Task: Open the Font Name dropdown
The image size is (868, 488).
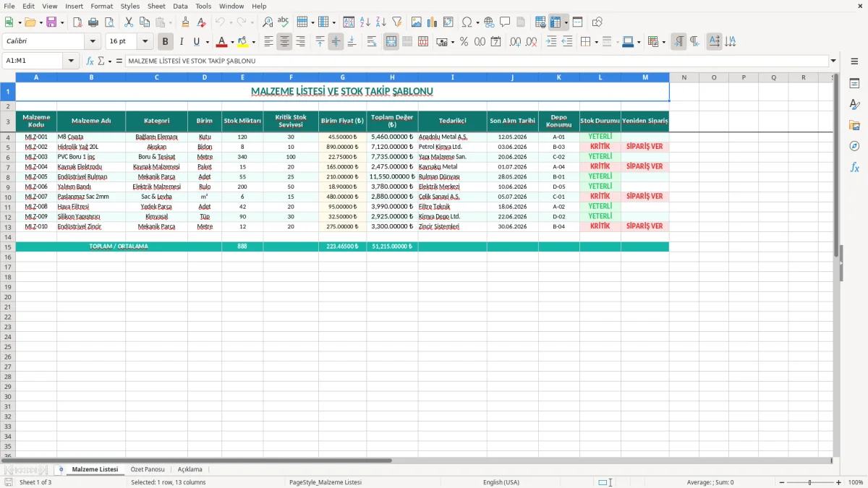Action: 93,42
